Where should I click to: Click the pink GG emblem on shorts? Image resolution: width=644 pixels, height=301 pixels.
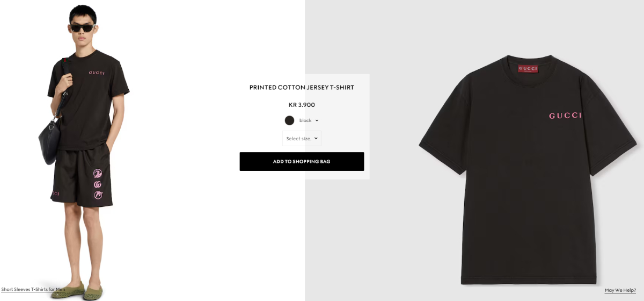[97, 184]
